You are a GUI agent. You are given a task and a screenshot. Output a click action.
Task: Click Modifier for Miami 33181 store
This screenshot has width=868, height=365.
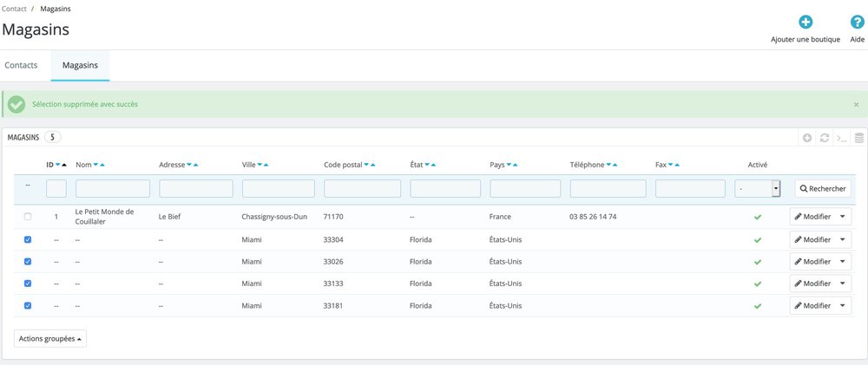pos(812,305)
